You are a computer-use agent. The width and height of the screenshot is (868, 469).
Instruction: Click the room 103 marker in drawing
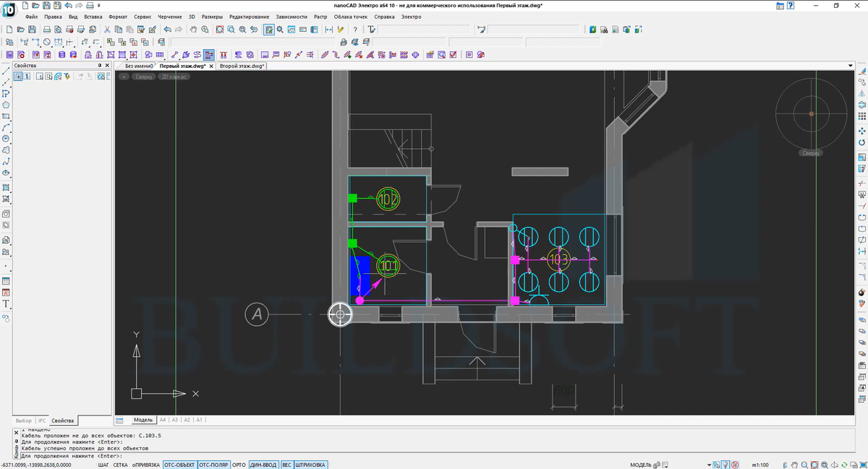click(558, 259)
